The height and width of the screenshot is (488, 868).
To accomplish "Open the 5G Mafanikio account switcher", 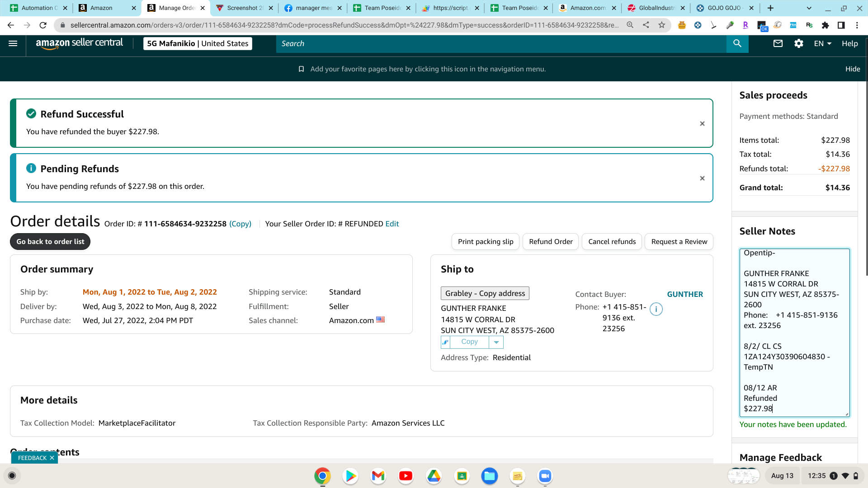I will [198, 43].
